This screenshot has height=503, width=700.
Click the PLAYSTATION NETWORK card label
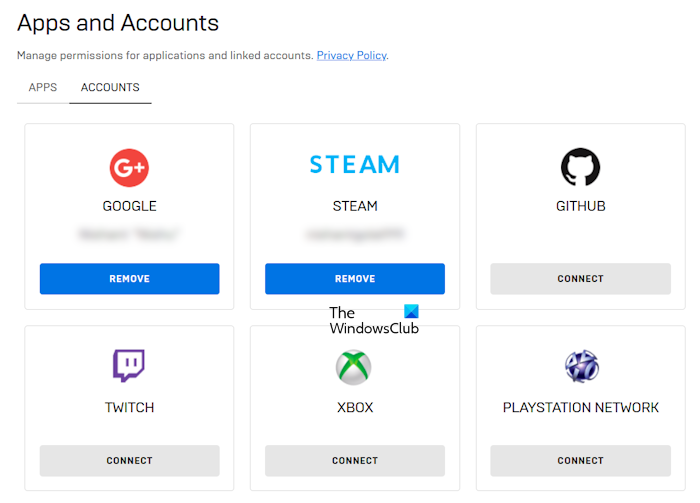point(580,408)
